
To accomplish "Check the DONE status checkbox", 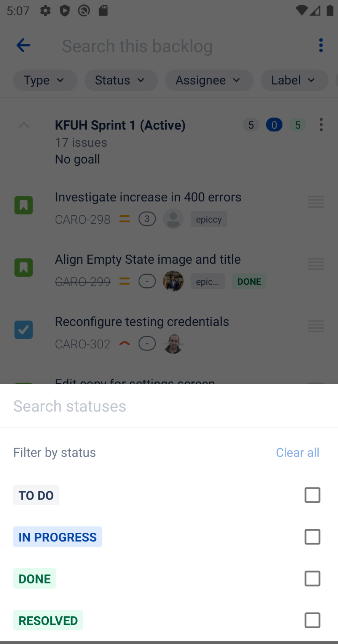I will [312, 578].
